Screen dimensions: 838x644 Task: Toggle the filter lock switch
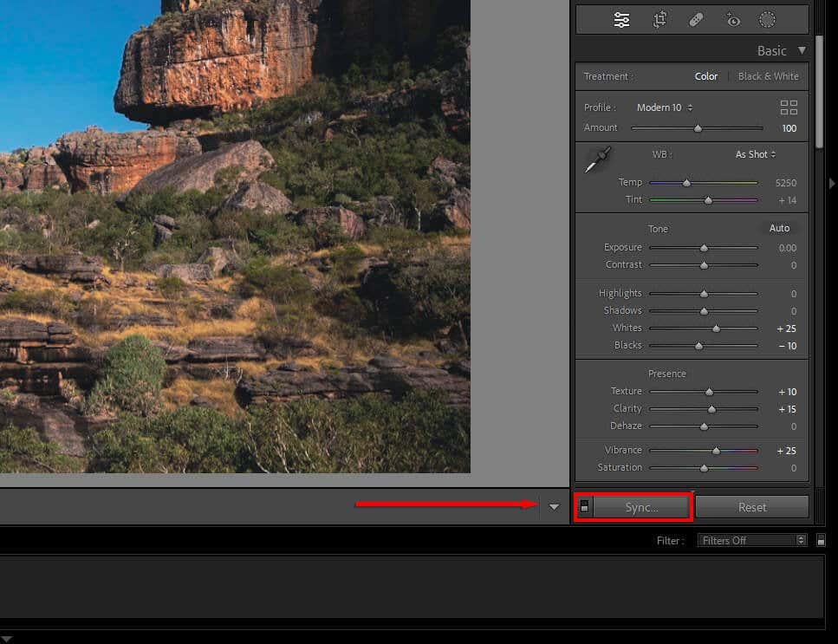821,540
